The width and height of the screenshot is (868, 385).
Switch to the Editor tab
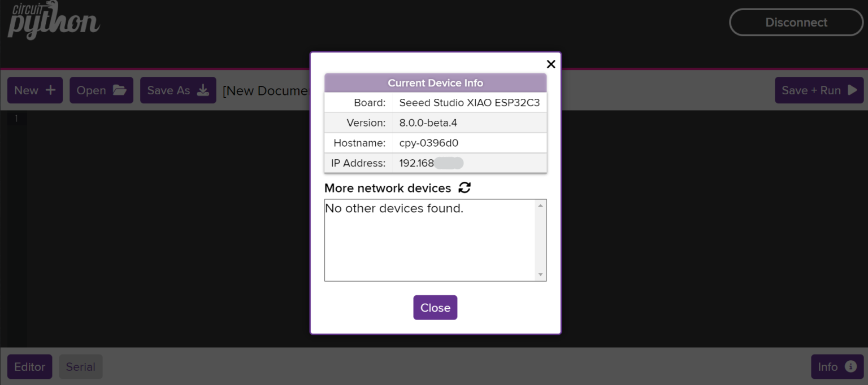pyautogui.click(x=29, y=367)
